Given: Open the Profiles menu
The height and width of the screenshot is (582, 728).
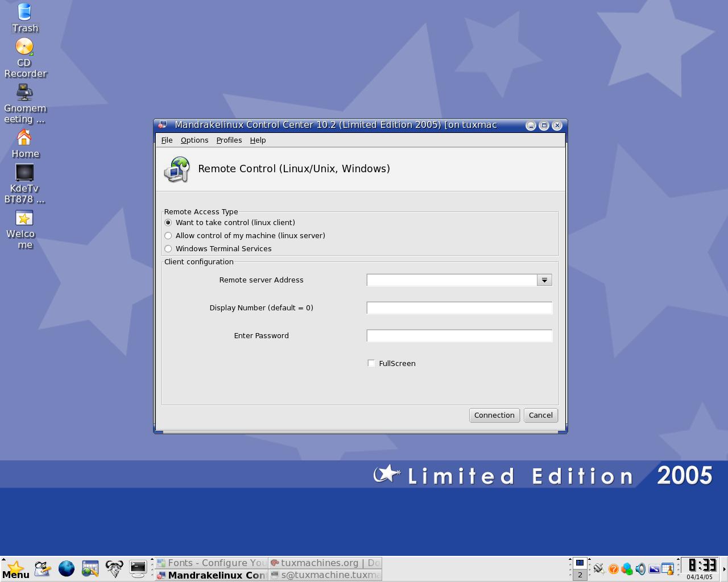Looking at the screenshot, I should click(x=229, y=140).
